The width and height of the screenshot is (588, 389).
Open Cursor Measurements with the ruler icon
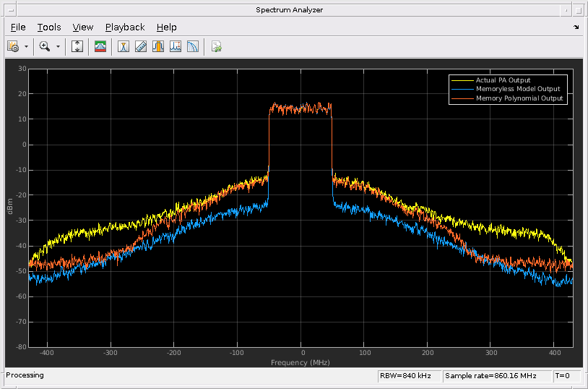[141, 47]
